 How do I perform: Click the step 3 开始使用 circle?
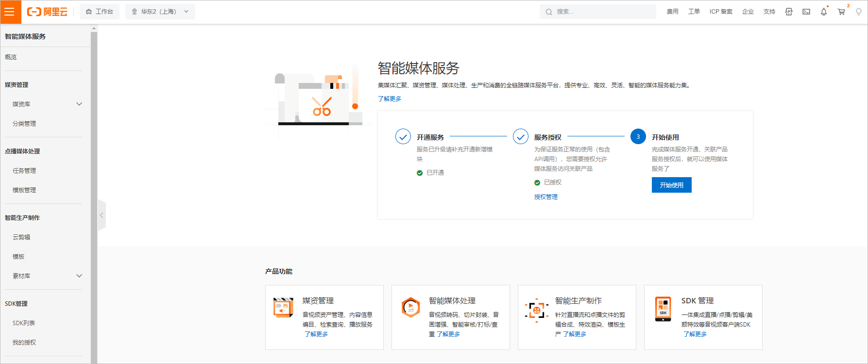pos(638,137)
